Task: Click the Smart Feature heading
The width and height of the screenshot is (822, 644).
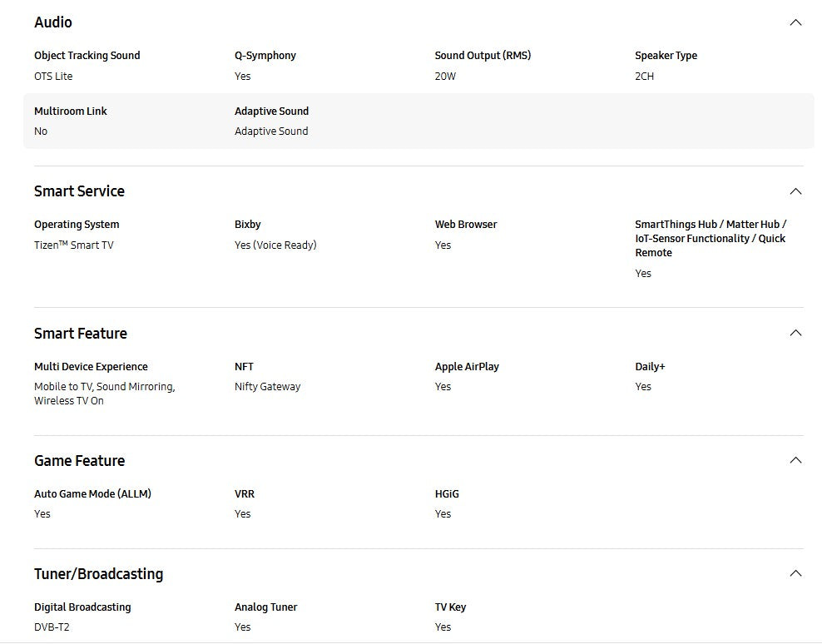Action: point(81,334)
